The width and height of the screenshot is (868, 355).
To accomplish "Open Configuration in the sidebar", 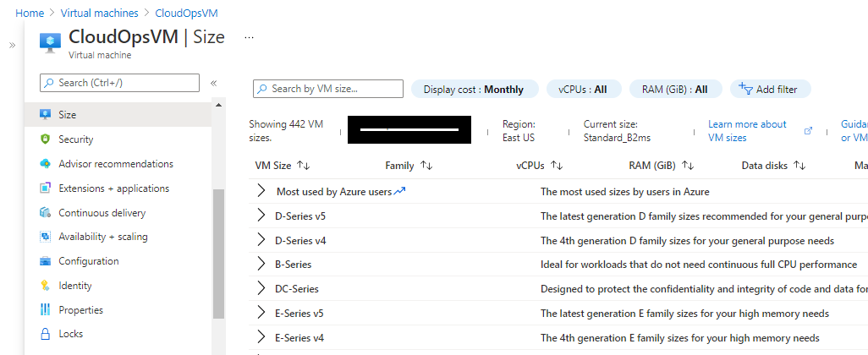I will tap(89, 261).
